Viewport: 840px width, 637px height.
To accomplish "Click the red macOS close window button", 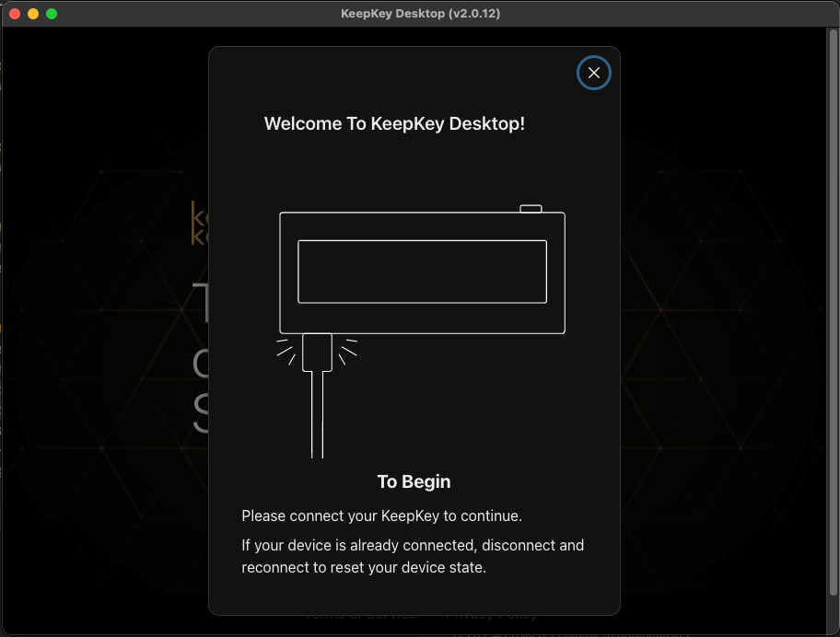I will click(x=15, y=14).
